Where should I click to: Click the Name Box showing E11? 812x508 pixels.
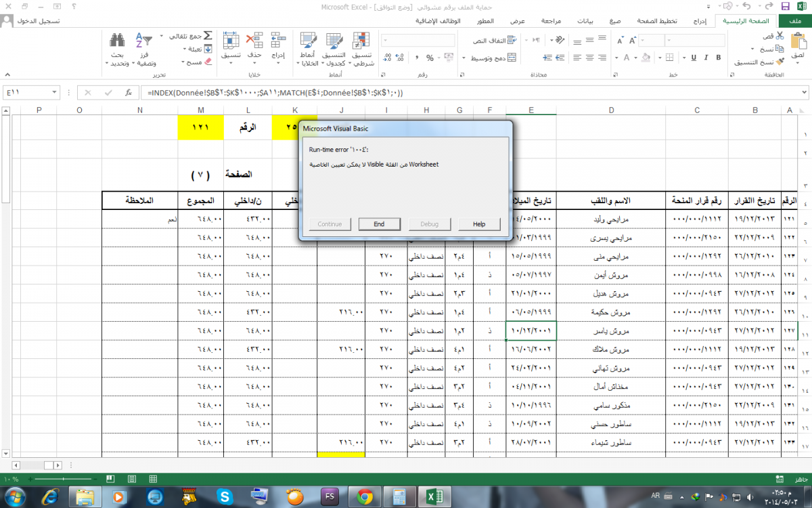(x=31, y=92)
